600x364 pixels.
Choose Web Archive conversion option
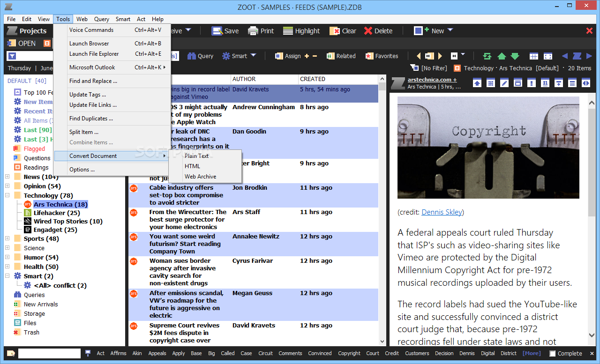click(x=205, y=177)
